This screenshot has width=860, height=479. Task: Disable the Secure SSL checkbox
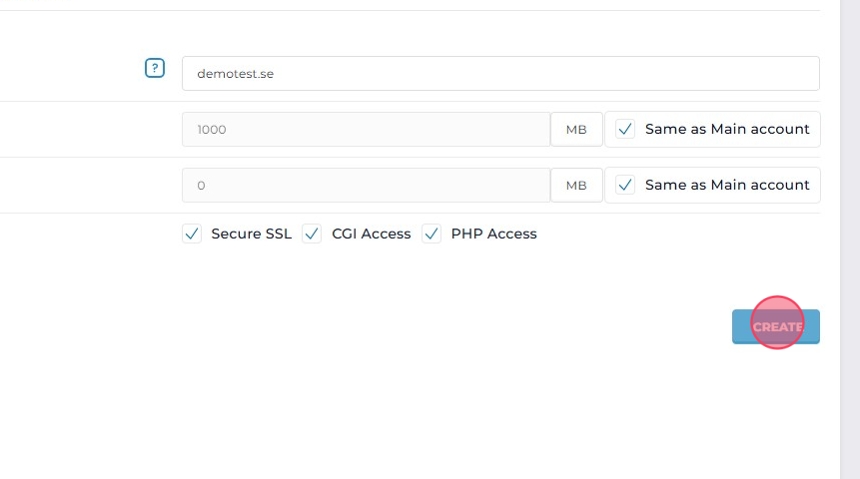(x=192, y=234)
